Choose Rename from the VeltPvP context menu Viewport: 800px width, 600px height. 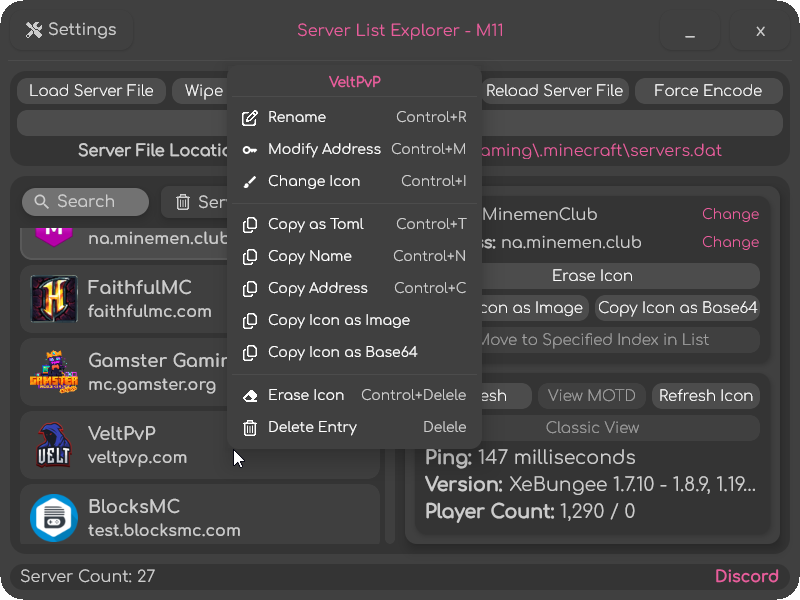pos(354,117)
